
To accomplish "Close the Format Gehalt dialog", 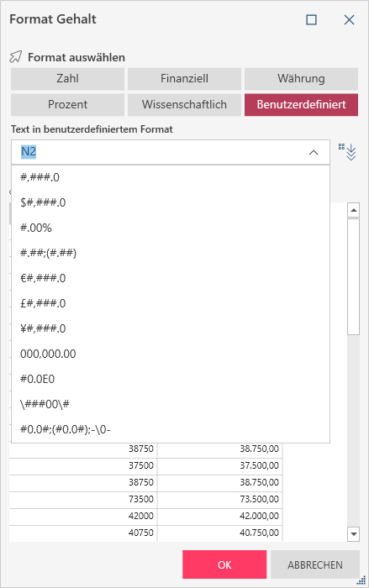I will click(349, 19).
